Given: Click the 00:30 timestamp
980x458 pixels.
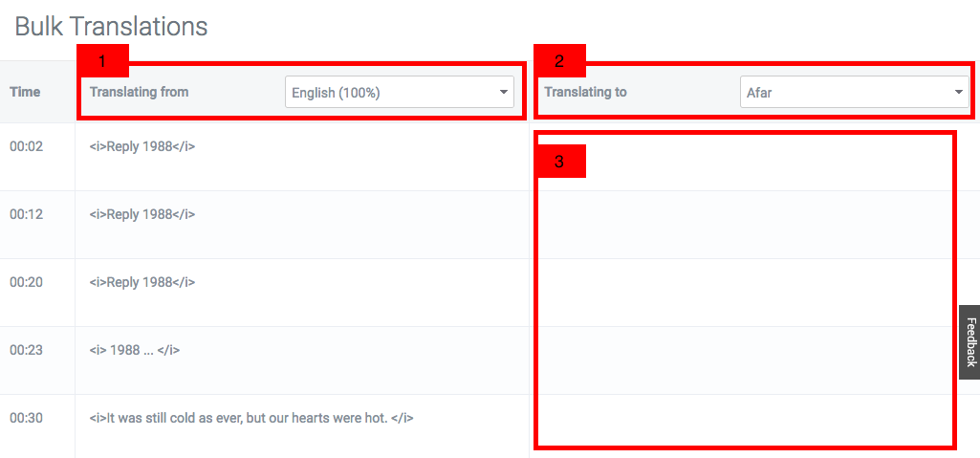Looking at the screenshot, I should pyautogui.click(x=26, y=418).
